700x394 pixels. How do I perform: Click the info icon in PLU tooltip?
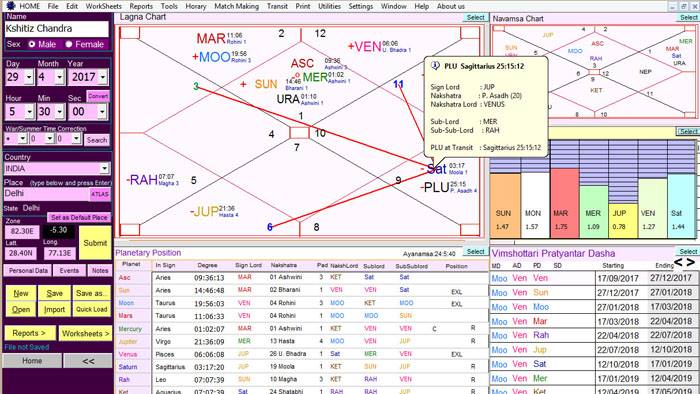coord(435,66)
